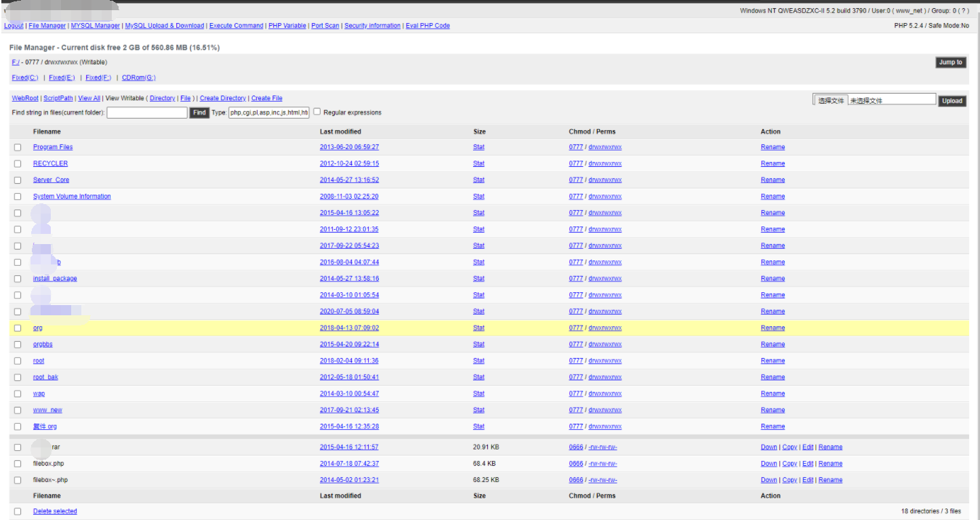The width and height of the screenshot is (980, 520).
Task: Click the 0777 chmod link for wap
Action: 576,394
